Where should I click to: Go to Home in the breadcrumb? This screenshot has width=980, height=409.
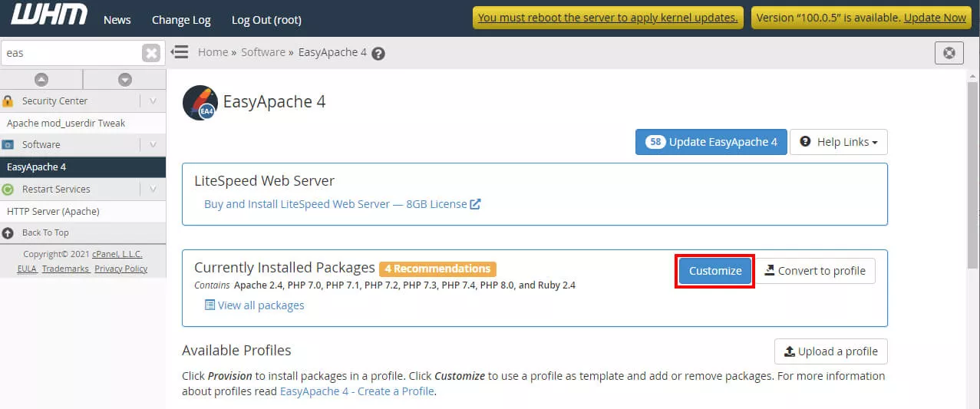click(213, 52)
